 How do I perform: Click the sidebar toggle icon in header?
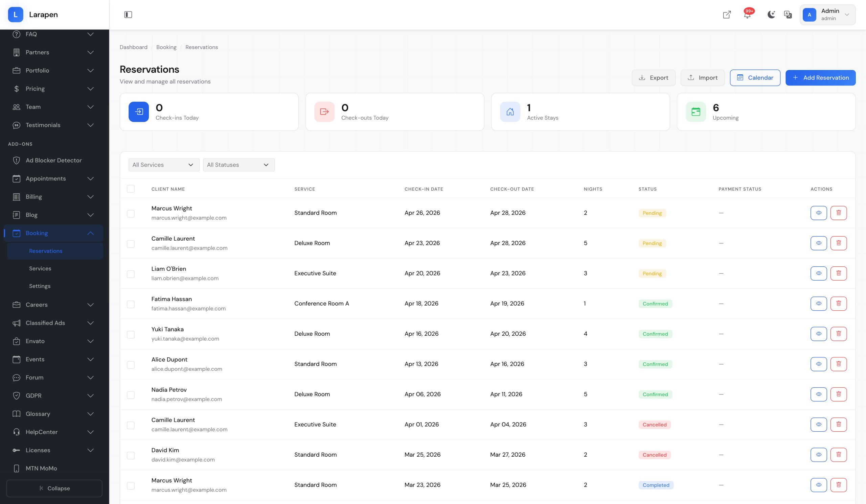(x=128, y=15)
